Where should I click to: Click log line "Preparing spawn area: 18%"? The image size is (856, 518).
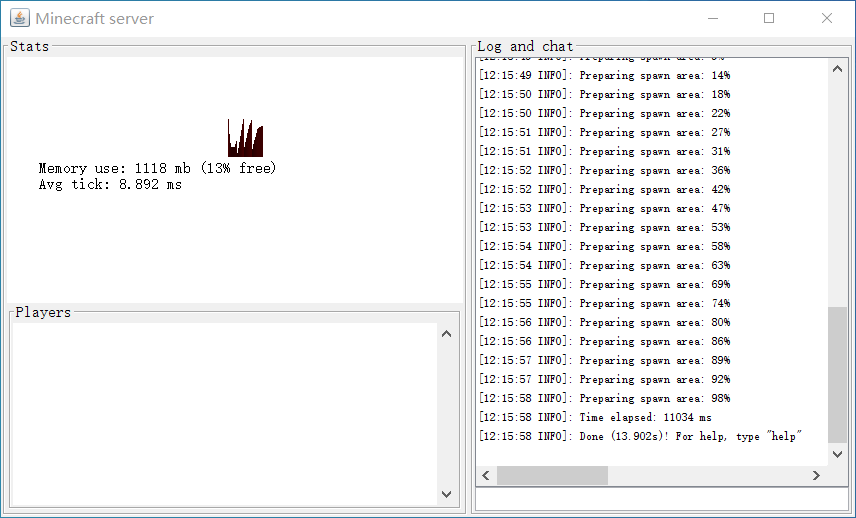point(604,94)
